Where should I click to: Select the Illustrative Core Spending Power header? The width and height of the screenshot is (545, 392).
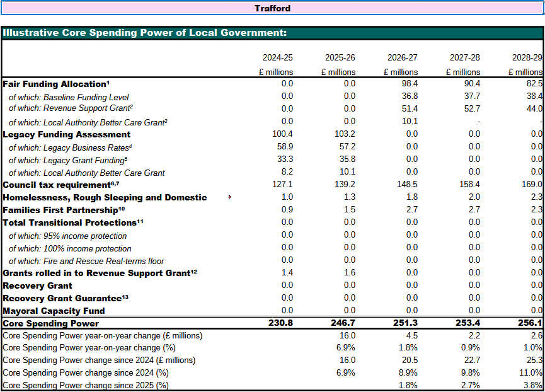coord(145,33)
